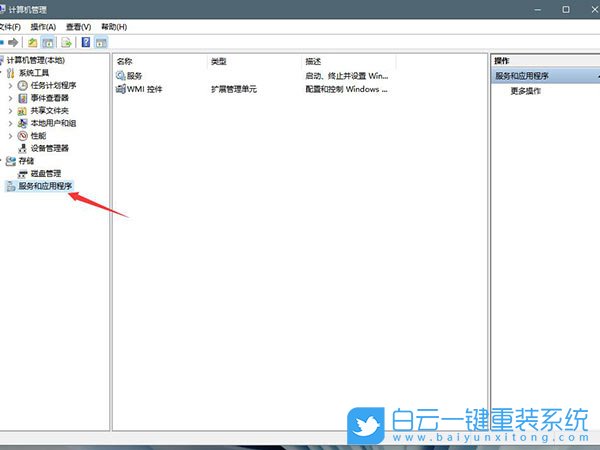Expand the 任务计划程序 node
This screenshot has height=450, width=600.
point(10,86)
